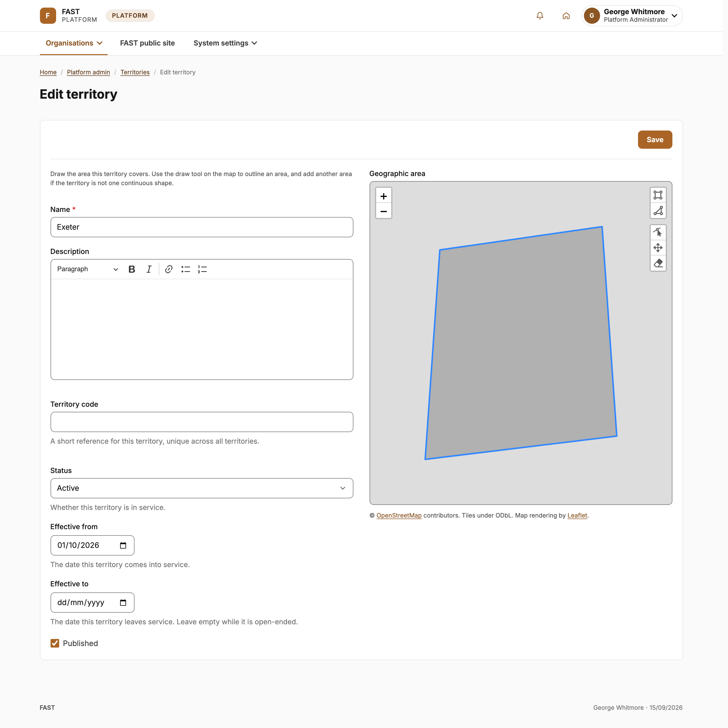
Task: Expand George Whitmore user menu
Action: point(631,15)
